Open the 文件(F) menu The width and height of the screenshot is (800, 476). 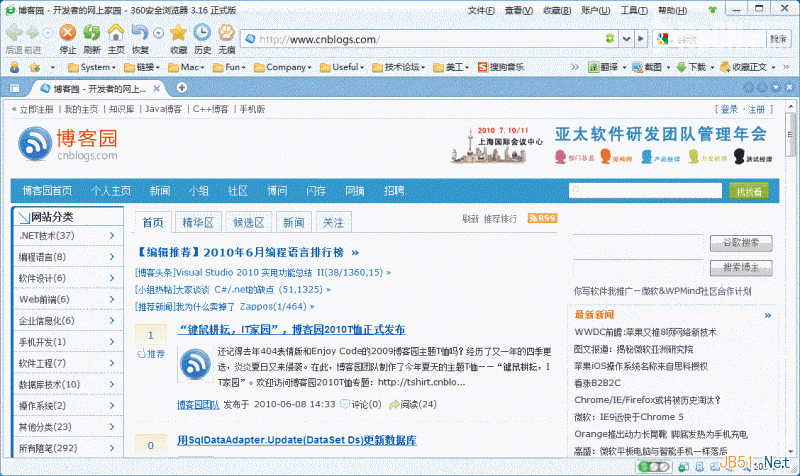[x=481, y=10]
